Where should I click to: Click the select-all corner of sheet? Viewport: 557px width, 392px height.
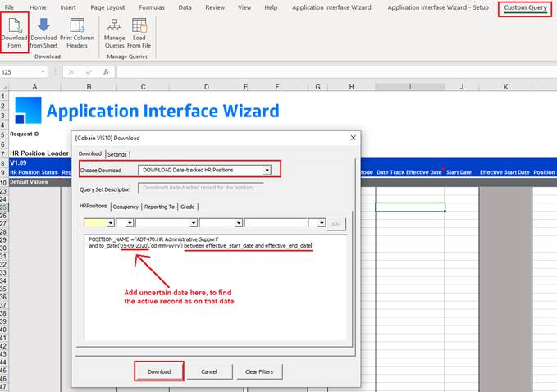point(4,87)
